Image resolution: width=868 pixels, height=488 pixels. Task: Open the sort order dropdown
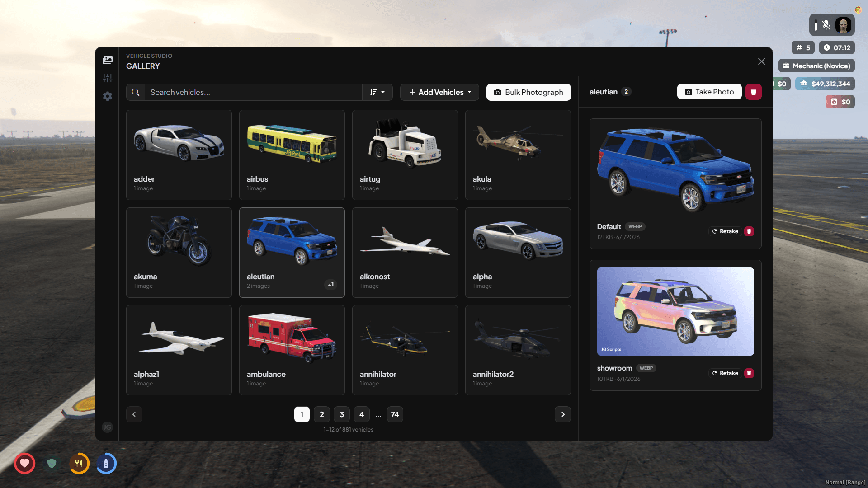(377, 92)
